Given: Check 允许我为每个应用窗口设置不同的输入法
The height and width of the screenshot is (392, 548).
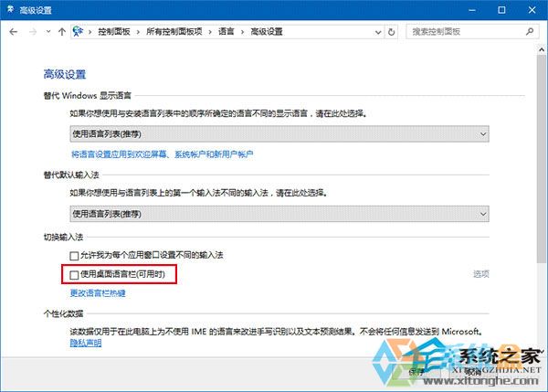Looking at the screenshot, I should point(74,256).
